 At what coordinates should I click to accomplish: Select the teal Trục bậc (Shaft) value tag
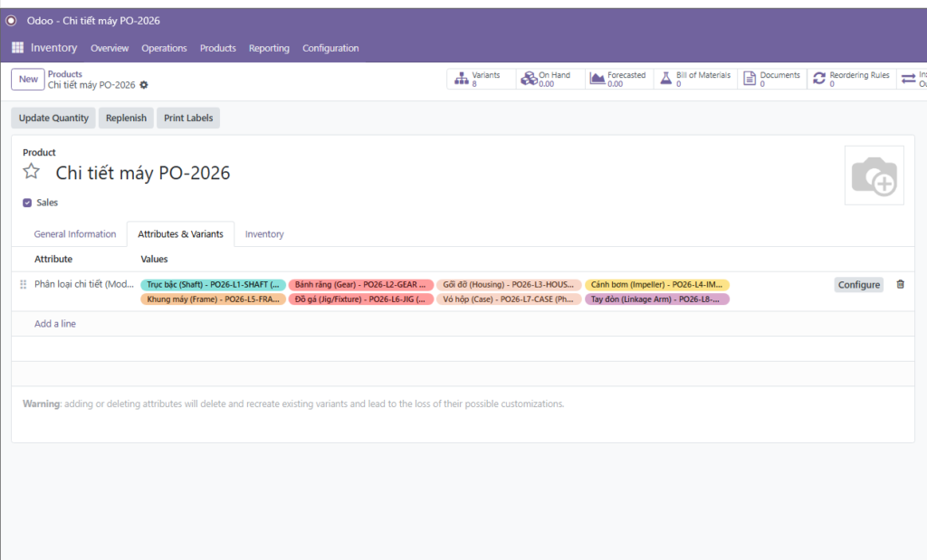tap(214, 285)
